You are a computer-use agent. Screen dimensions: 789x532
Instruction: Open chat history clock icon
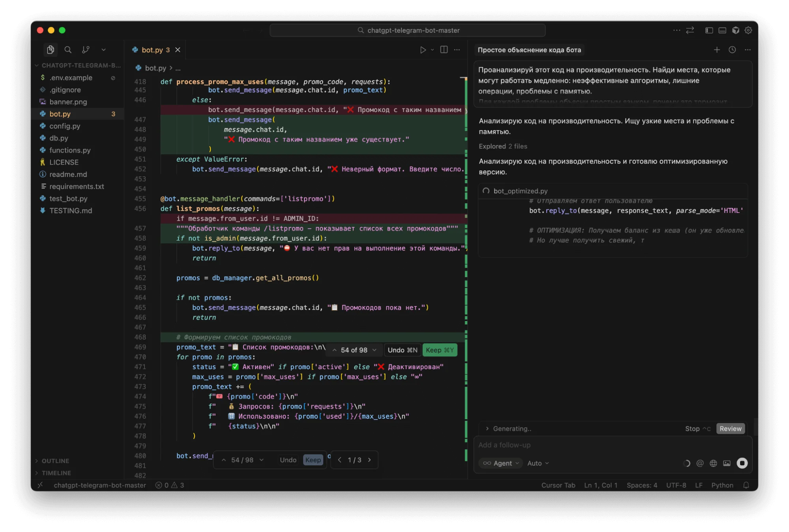[x=732, y=50]
